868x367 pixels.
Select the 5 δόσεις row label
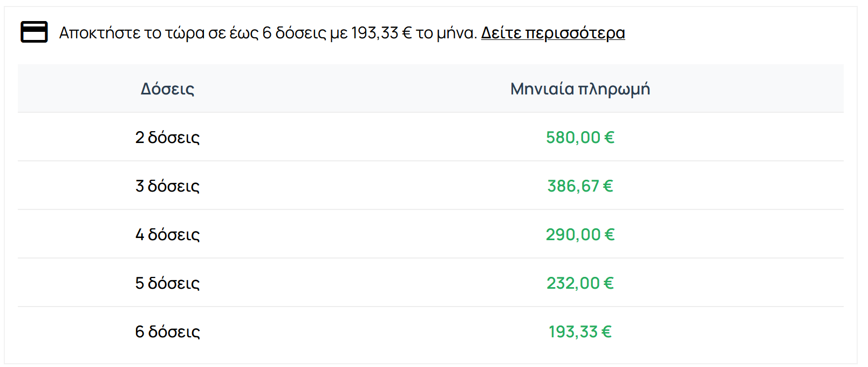(x=168, y=283)
